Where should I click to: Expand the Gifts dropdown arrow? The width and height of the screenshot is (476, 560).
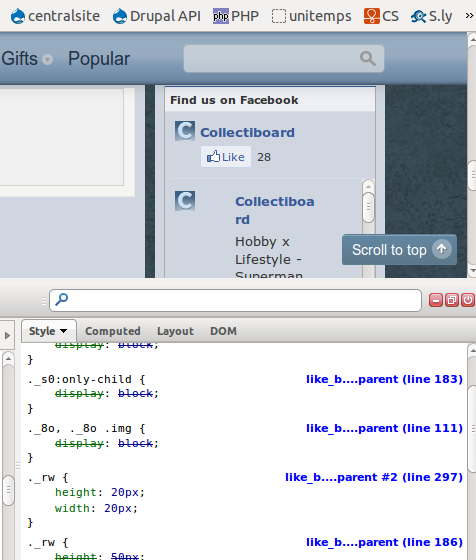pyautogui.click(x=47, y=59)
